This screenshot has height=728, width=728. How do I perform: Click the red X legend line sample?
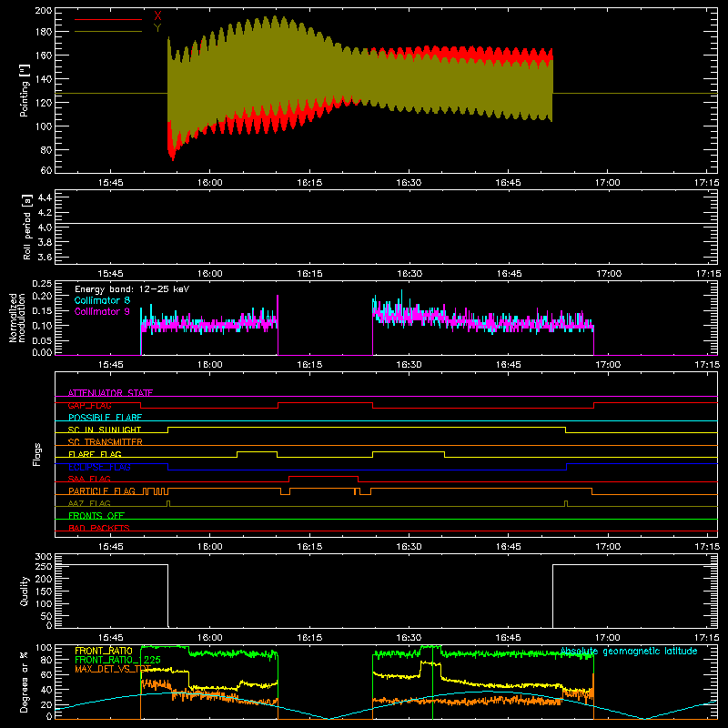[x=108, y=19]
